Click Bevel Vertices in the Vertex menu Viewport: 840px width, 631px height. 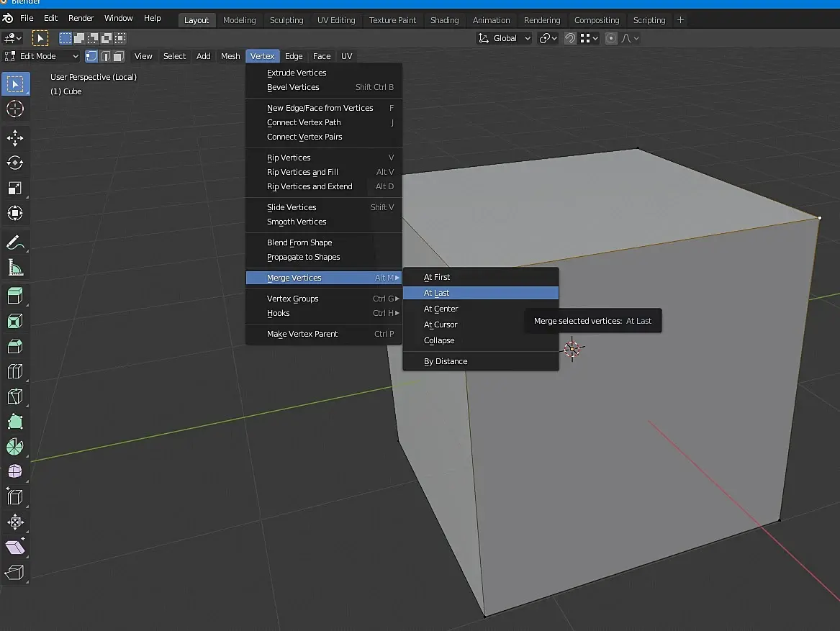pyautogui.click(x=293, y=87)
